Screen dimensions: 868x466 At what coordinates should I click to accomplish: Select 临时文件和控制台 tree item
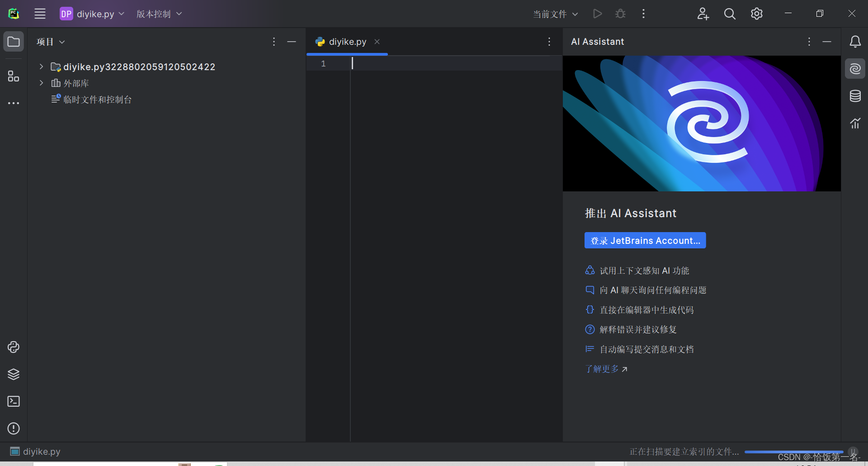pos(91,99)
